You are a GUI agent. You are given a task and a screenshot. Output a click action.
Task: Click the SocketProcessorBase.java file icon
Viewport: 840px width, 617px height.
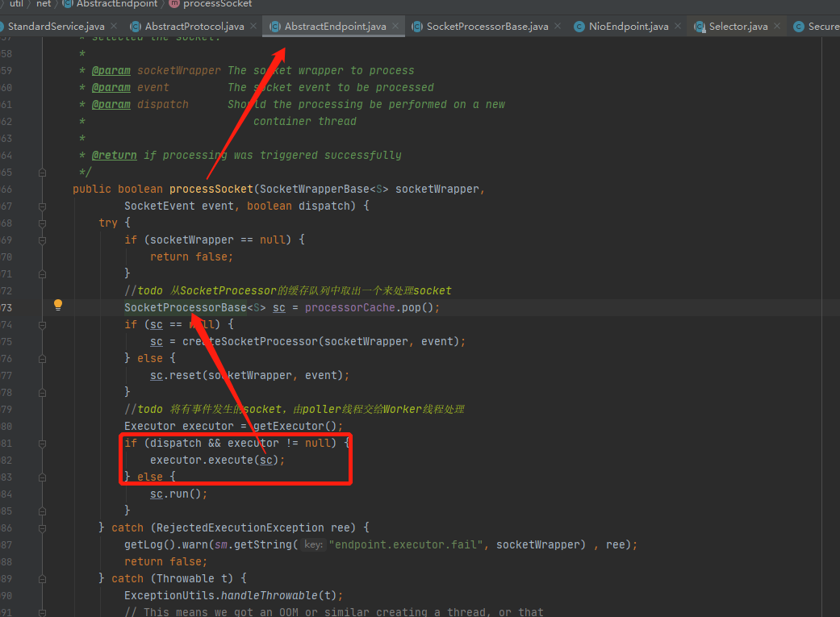click(x=417, y=27)
